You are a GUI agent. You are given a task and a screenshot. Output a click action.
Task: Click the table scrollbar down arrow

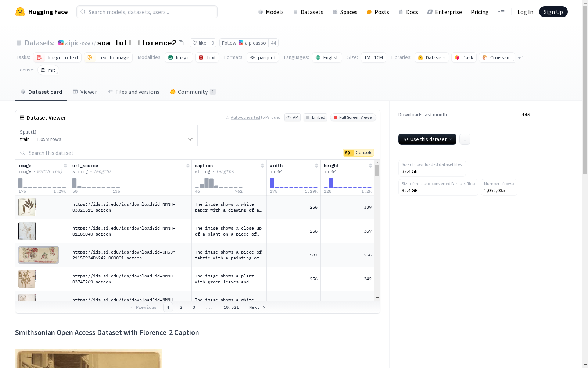click(x=377, y=298)
